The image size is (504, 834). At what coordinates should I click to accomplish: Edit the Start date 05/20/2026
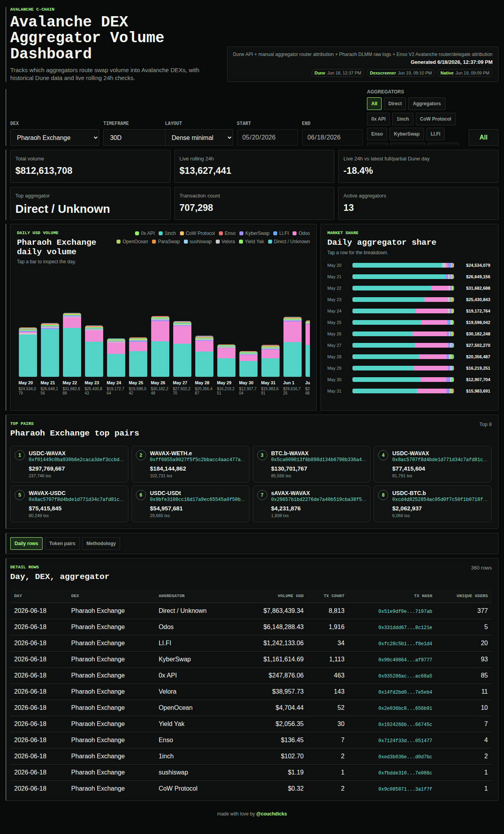pos(267,138)
